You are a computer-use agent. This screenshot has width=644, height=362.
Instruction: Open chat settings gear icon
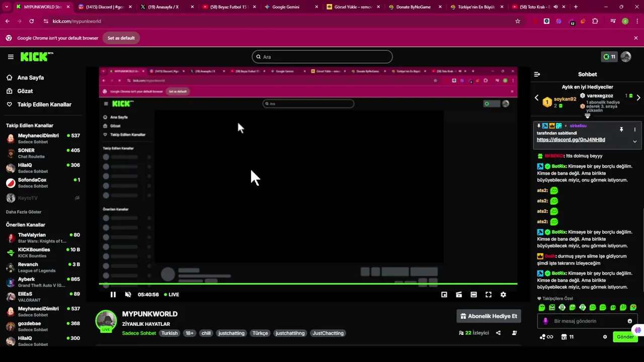(605, 337)
